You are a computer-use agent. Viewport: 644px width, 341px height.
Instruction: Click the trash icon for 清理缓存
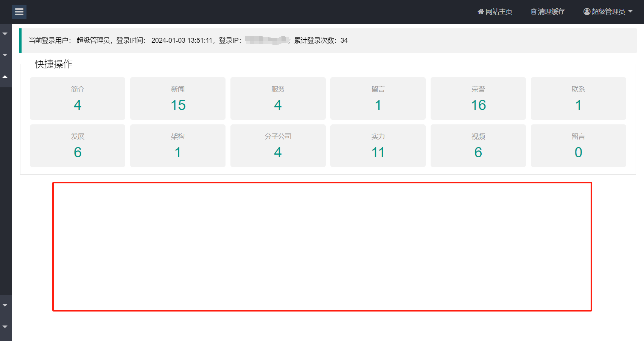coord(534,12)
